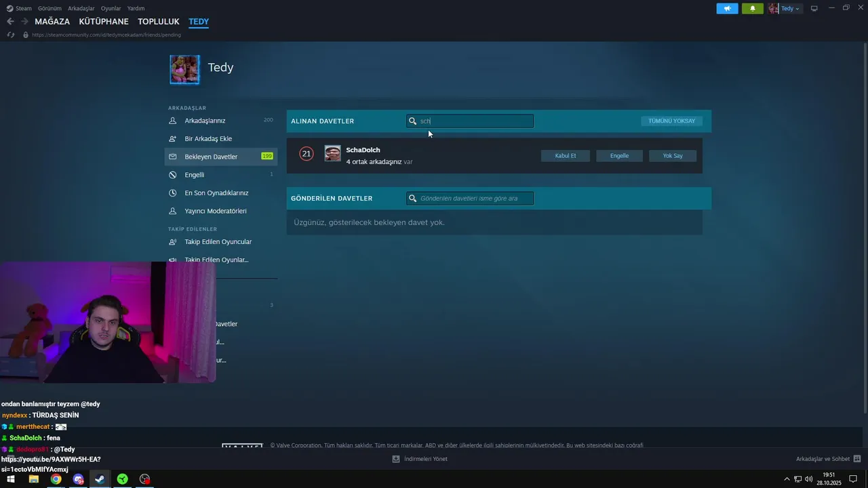The image size is (868, 488).
Task: Go to the MAĞAZA tab
Action: (52, 22)
